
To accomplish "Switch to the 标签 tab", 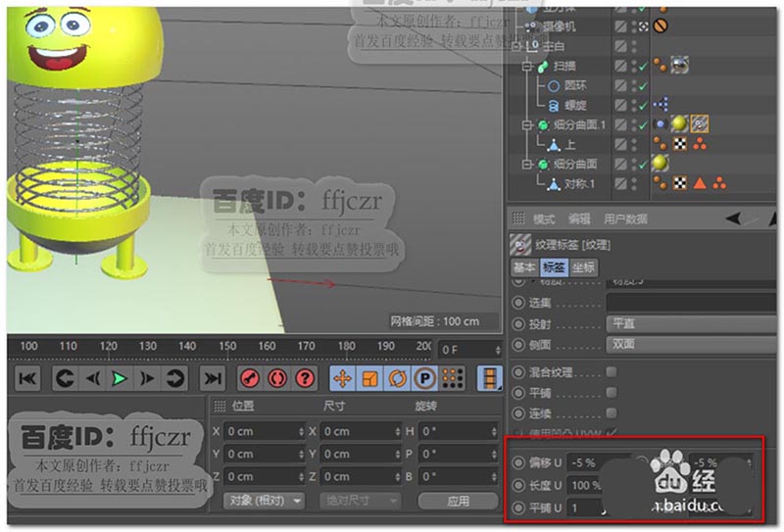I will [x=554, y=267].
